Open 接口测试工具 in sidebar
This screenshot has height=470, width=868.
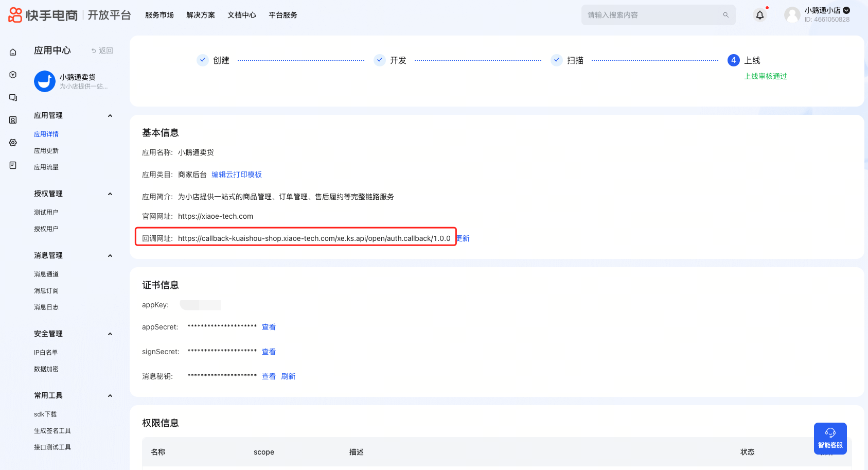coord(52,447)
